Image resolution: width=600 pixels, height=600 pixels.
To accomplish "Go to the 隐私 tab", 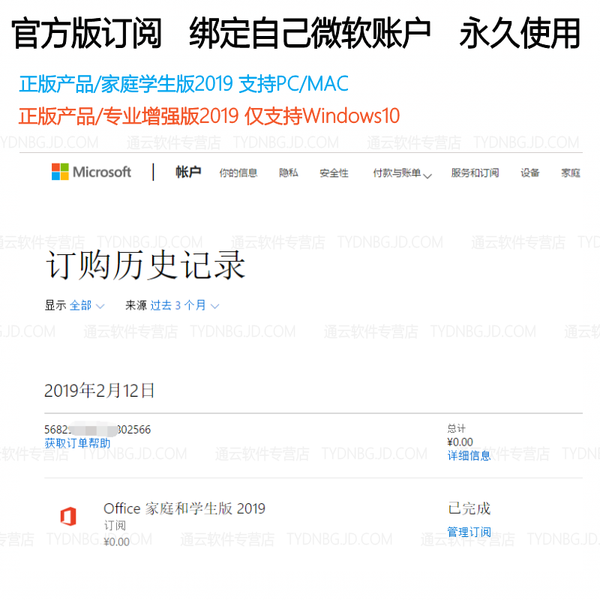I will [x=288, y=173].
